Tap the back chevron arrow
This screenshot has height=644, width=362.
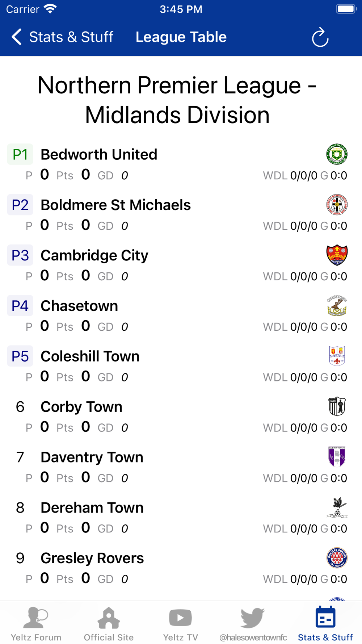coord(17,37)
